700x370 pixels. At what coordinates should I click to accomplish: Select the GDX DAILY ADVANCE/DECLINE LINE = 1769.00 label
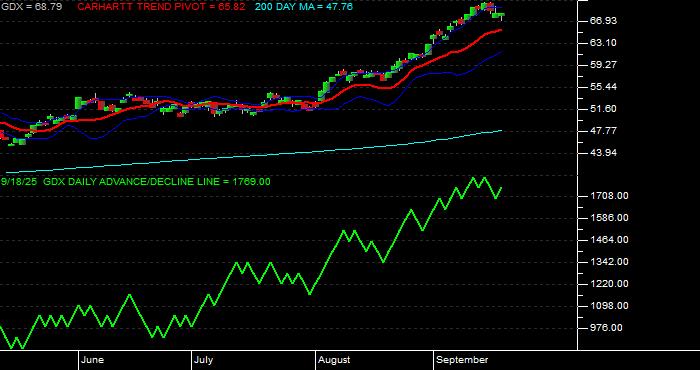tap(156, 182)
